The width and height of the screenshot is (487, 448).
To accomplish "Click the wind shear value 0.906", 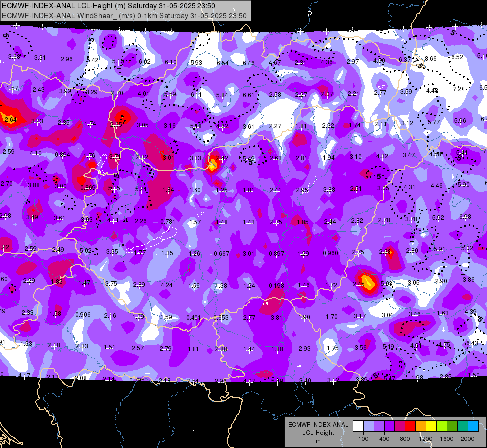I will (x=83, y=315).
